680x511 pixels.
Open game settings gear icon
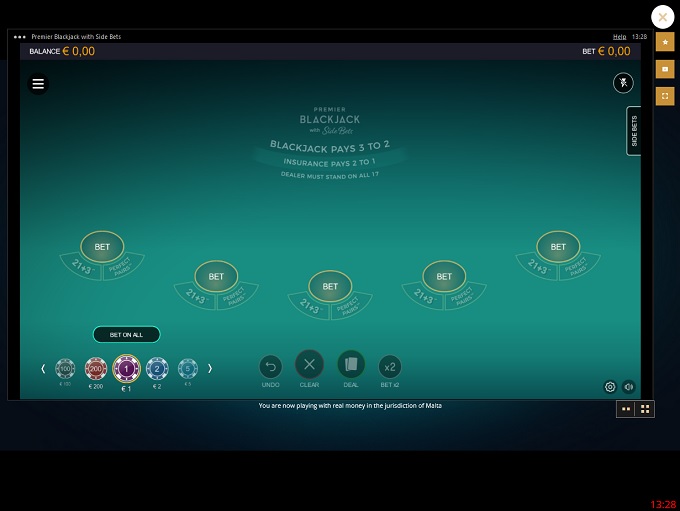[610, 387]
